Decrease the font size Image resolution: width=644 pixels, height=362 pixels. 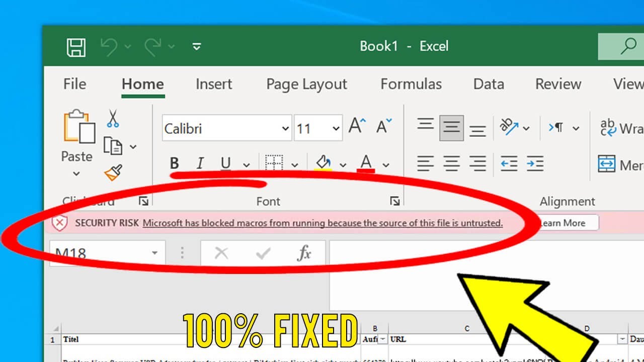(383, 126)
